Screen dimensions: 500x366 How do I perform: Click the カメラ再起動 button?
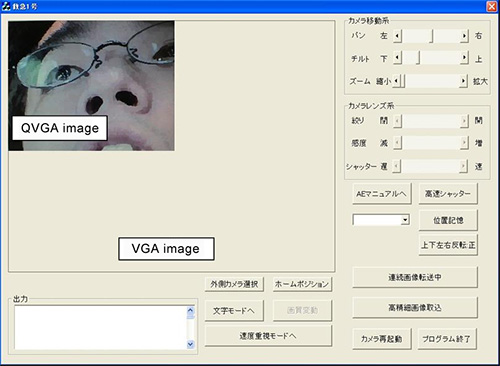tap(382, 339)
